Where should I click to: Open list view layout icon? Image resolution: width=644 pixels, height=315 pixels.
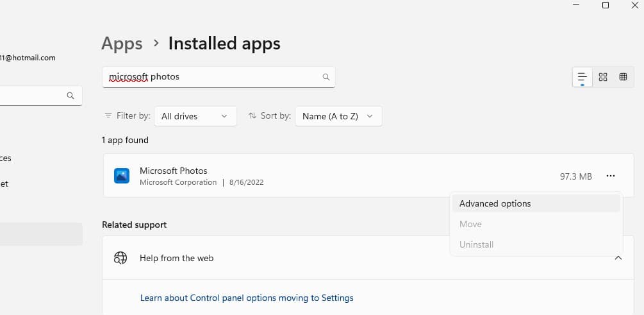tap(582, 77)
